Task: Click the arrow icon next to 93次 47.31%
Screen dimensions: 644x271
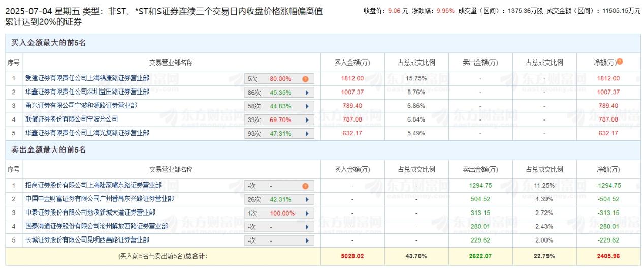Action: [x=307, y=134]
